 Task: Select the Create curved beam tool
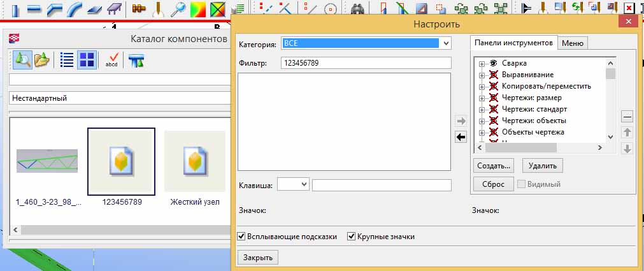(x=75, y=10)
